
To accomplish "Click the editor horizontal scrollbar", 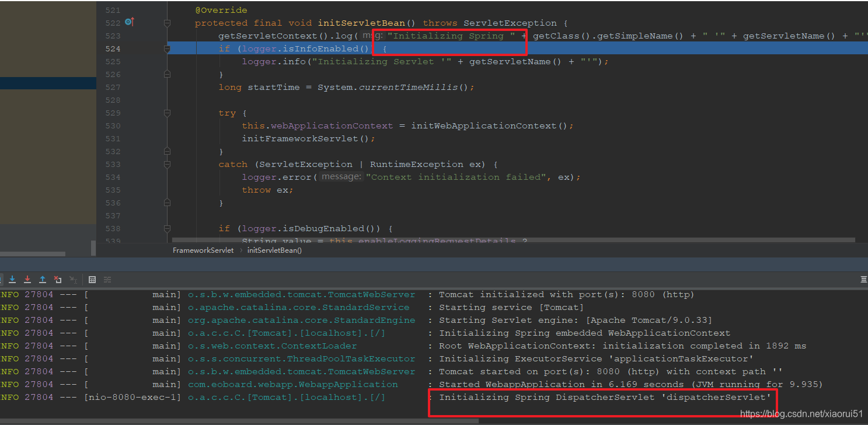I will point(513,239).
